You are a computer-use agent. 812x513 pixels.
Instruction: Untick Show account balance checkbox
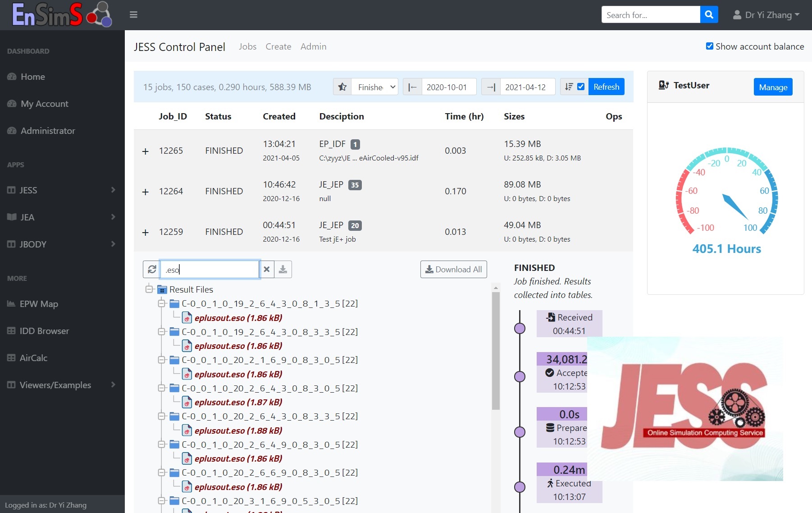(710, 46)
